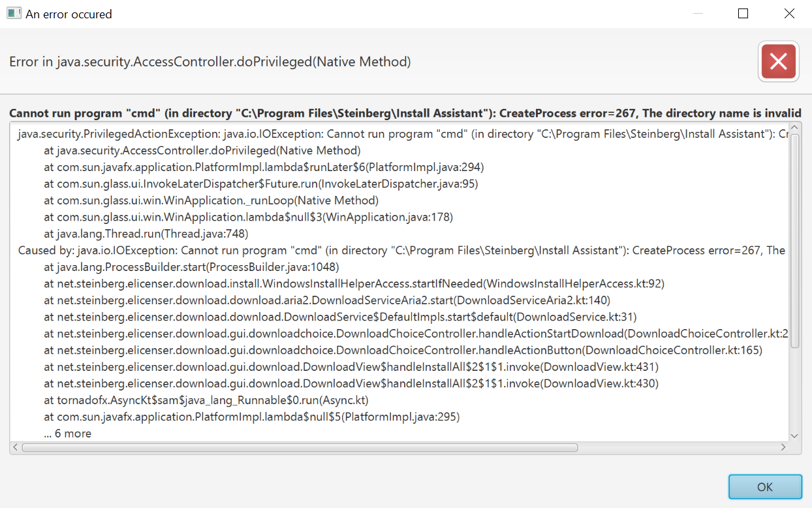Image resolution: width=812 pixels, height=508 pixels.
Task: Click the 'Error in java.security.AccessController' header text
Action: (x=210, y=62)
